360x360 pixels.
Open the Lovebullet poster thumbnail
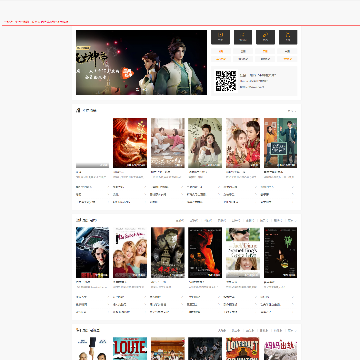[243, 348]
